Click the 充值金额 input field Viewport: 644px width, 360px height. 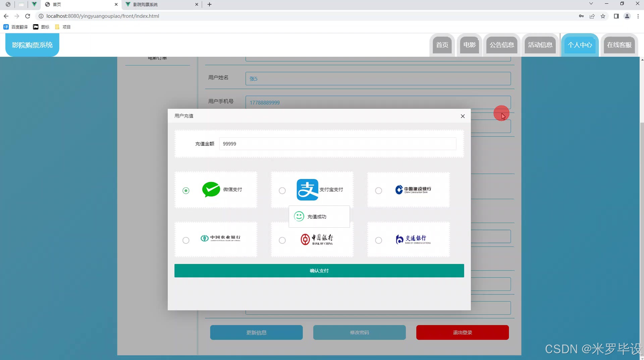337,144
